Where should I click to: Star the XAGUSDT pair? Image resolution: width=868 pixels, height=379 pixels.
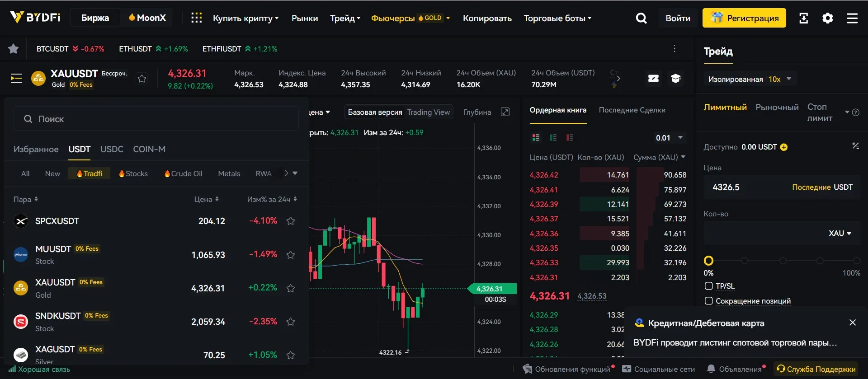tap(291, 355)
